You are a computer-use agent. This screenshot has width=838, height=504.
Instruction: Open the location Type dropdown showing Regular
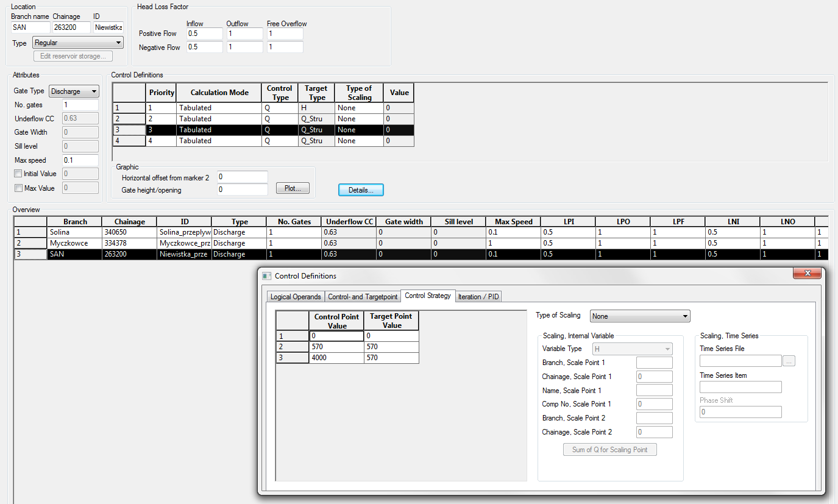77,43
